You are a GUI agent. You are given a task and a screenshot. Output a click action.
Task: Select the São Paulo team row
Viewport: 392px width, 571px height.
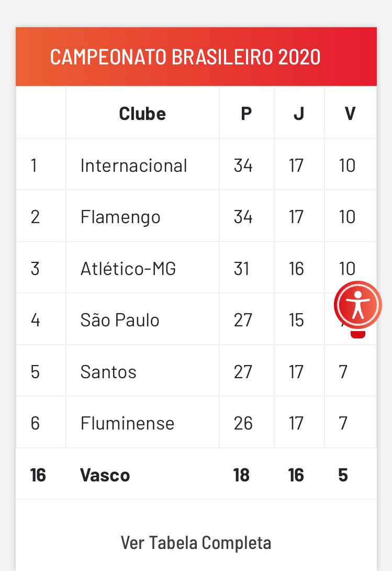pos(120,320)
